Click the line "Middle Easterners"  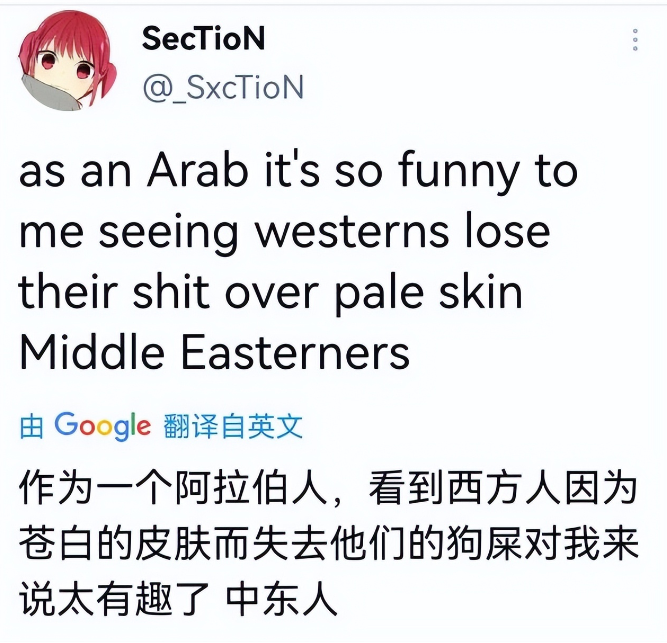[214, 353]
